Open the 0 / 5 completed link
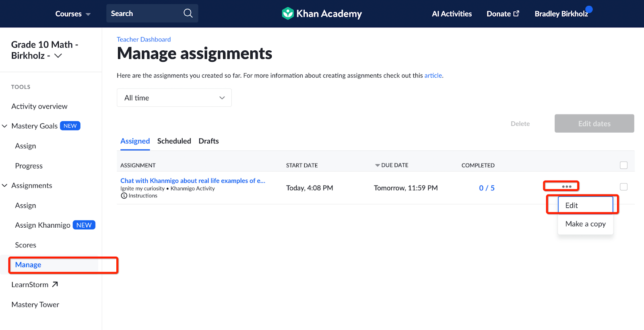 (487, 188)
